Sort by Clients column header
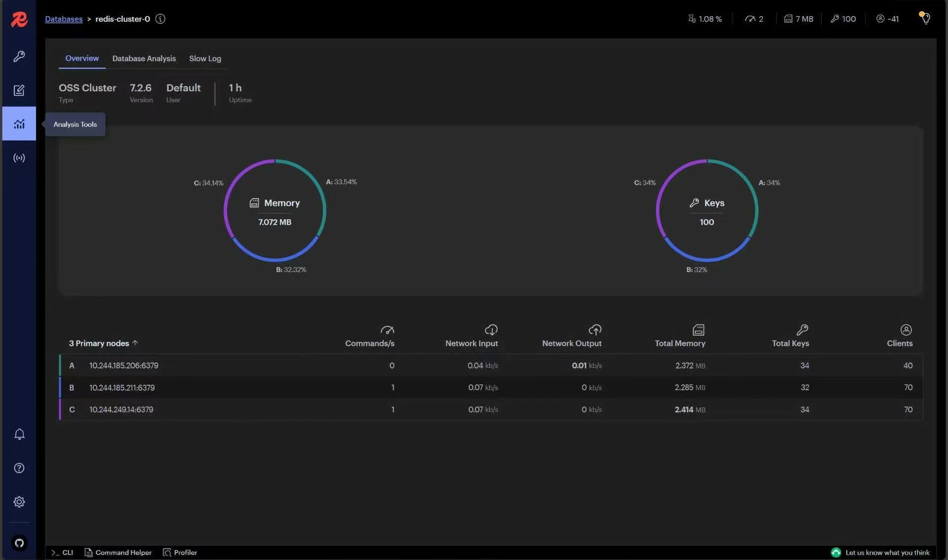 click(900, 343)
